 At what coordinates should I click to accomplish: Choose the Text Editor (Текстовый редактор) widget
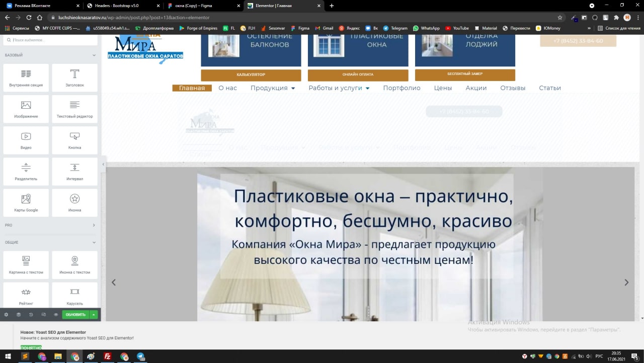pyautogui.click(x=74, y=109)
